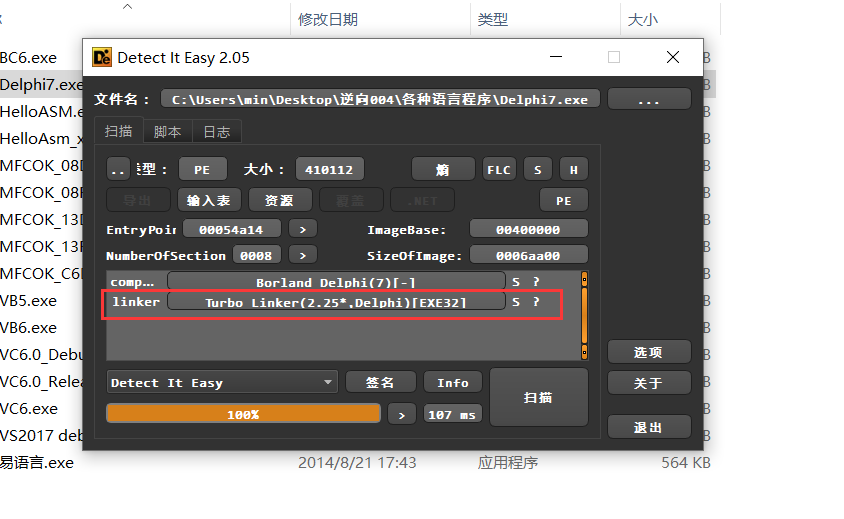This screenshot has height=519, width=844.
Task: Click the 107 ms scan time field
Action: point(453,415)
